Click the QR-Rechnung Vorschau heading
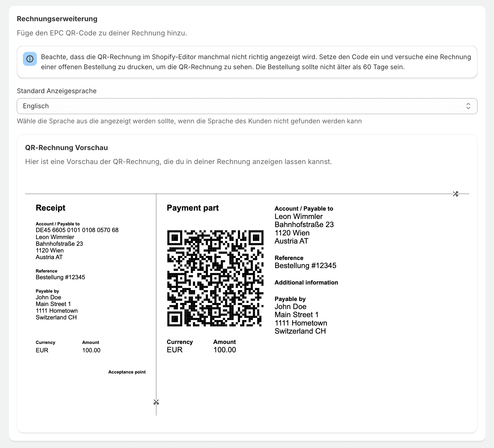The image size is (494, 448). (66, 147)
